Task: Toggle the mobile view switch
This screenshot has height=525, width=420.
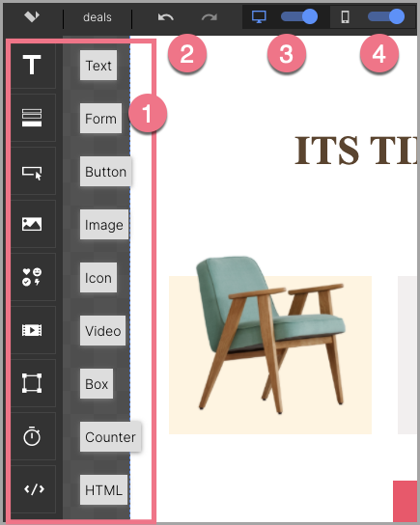Action: tap(386, 16)
